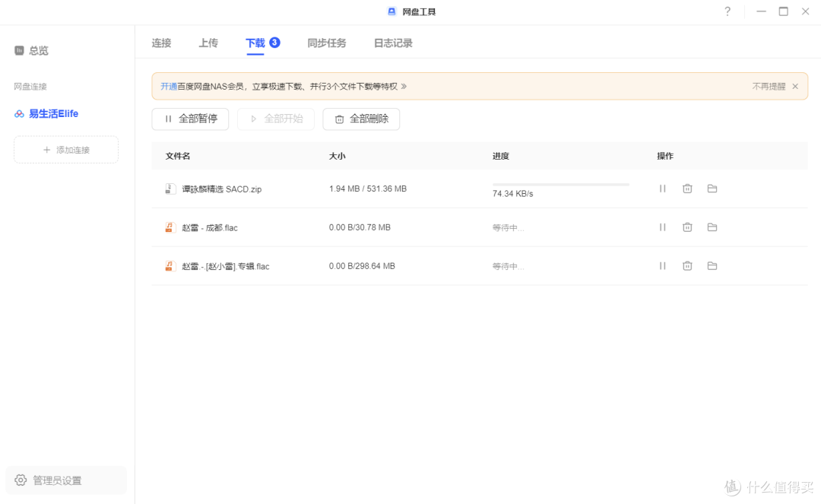Click 添加连接 to add a connection
This screenshot has width=821, height=504.
pyautogui.click(x=66, y=150)
